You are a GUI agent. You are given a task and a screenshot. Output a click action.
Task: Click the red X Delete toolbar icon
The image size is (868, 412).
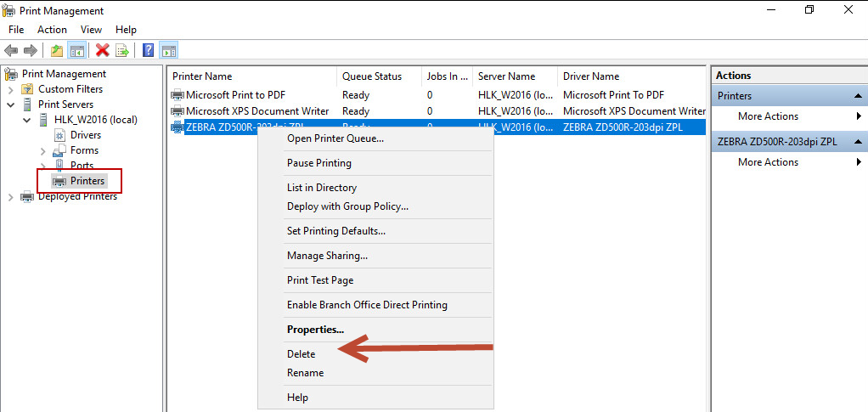103,51
